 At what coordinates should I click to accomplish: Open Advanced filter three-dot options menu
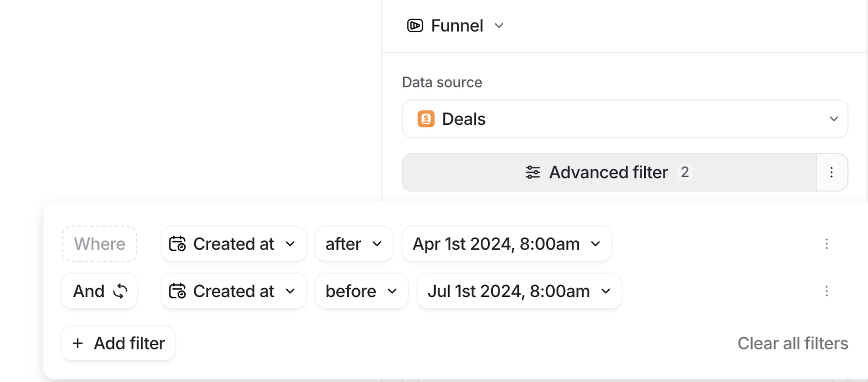coord(831,172)
